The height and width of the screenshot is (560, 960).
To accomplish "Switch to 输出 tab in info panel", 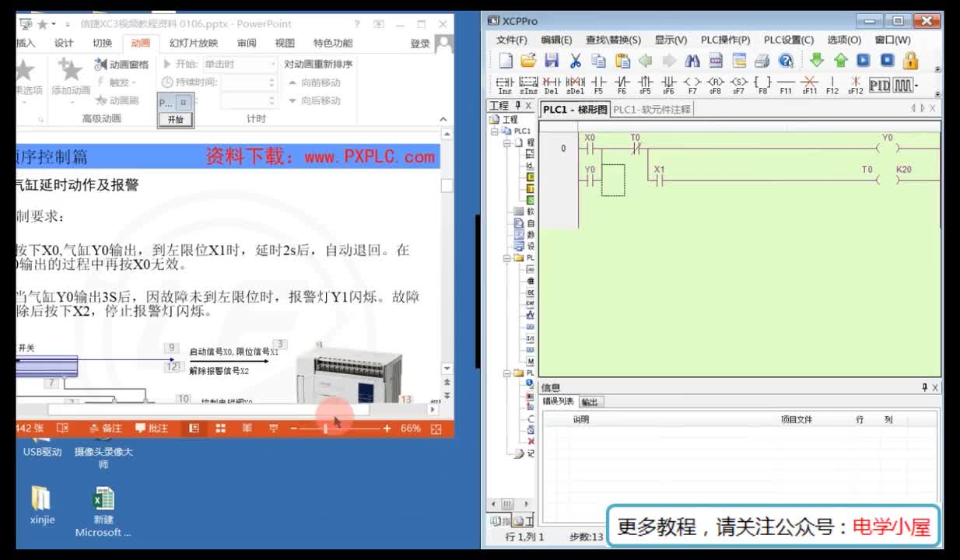I will [x=590, y=402].
